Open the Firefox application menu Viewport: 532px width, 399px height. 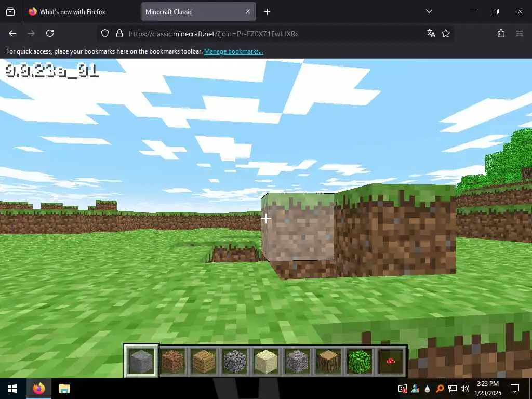520,33
